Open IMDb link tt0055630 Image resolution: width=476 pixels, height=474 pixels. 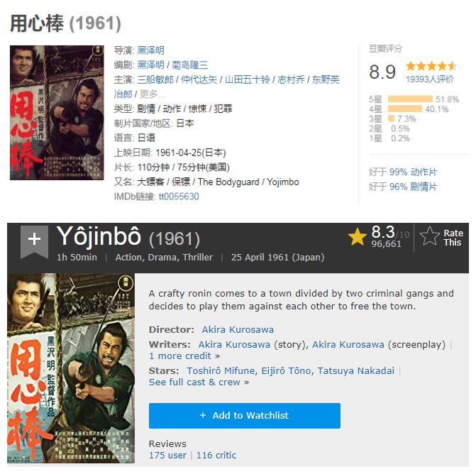pyautogui.click(x=179, y=196)
